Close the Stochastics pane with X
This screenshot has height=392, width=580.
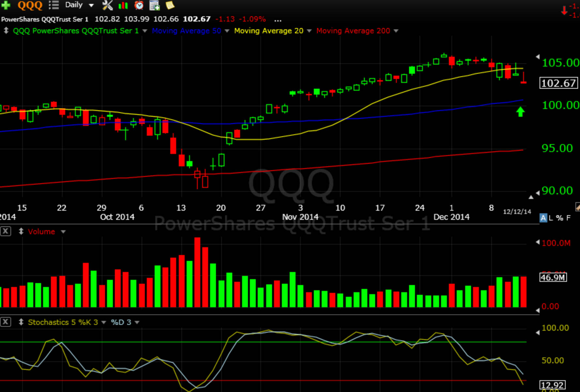[6, 322]
